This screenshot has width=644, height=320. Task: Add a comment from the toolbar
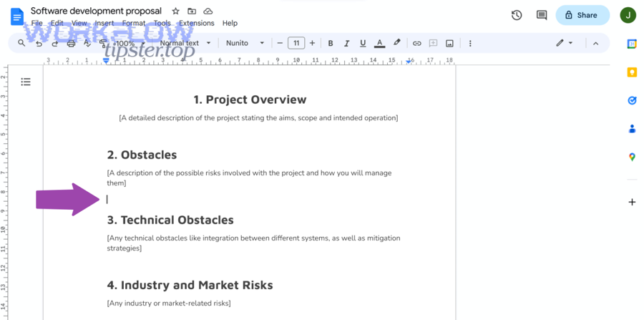point(433,43)
